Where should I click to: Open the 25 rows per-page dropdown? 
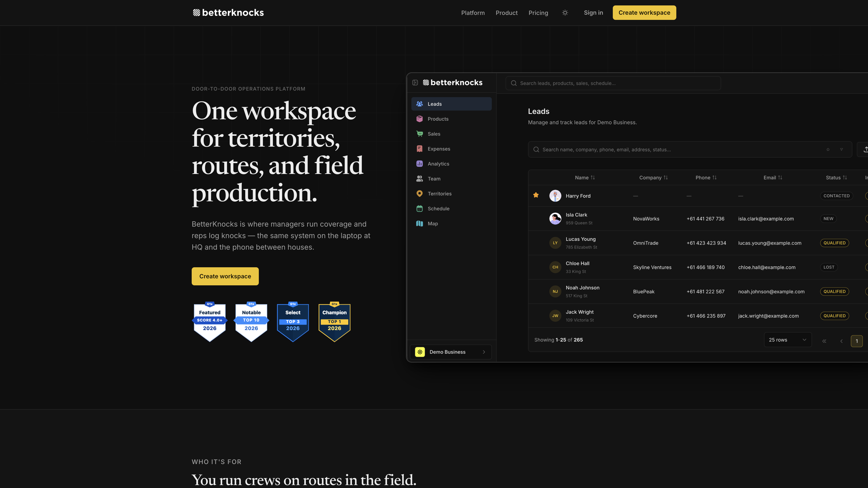point(788,340)
